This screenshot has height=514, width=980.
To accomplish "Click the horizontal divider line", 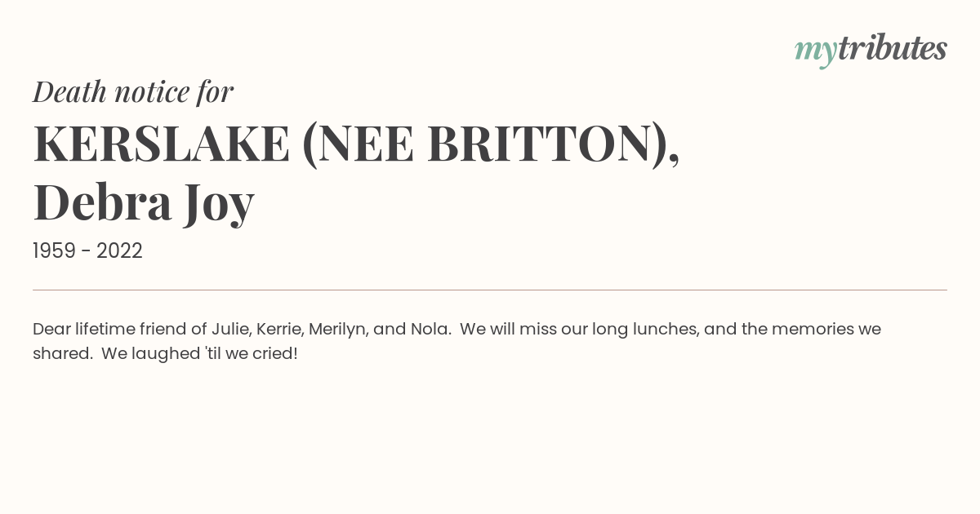I will click(490, 290).
